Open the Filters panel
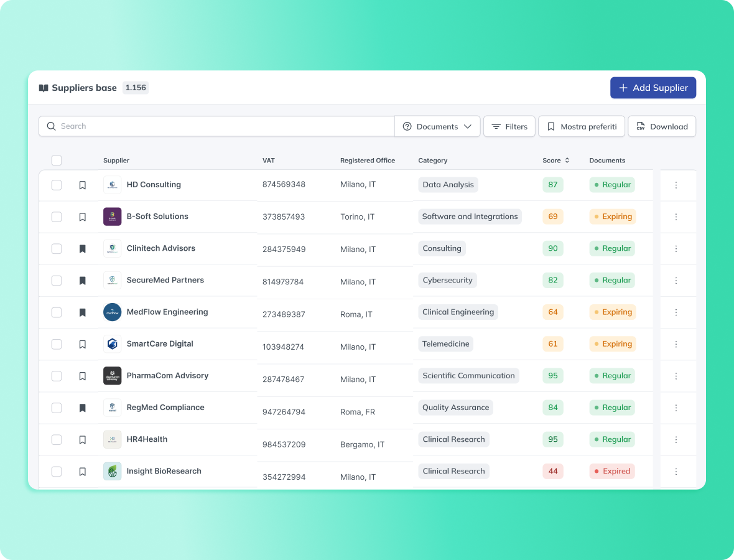The width and height of the screenshot is (734, 560). click(x=509, y=126)
